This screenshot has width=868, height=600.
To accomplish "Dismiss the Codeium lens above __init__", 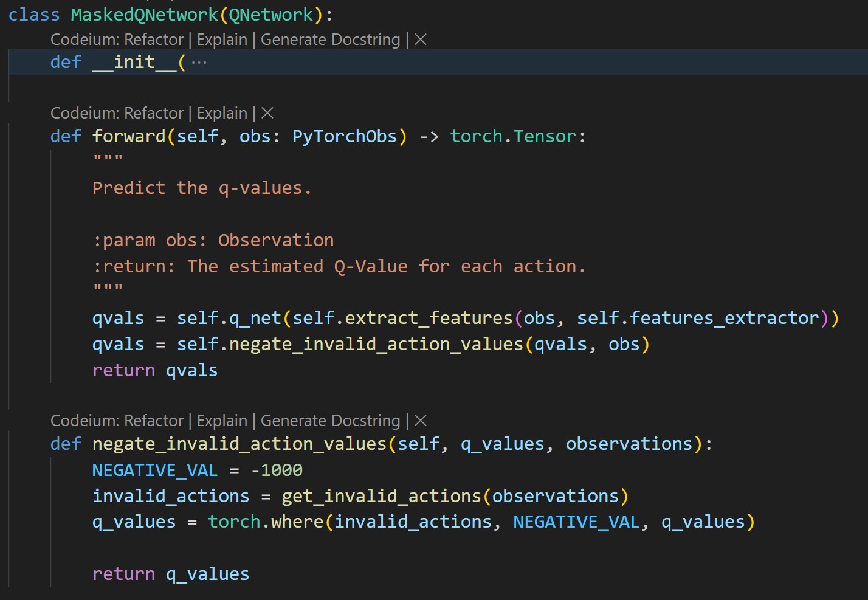I will pyautogui.click(x=421, y=39).
